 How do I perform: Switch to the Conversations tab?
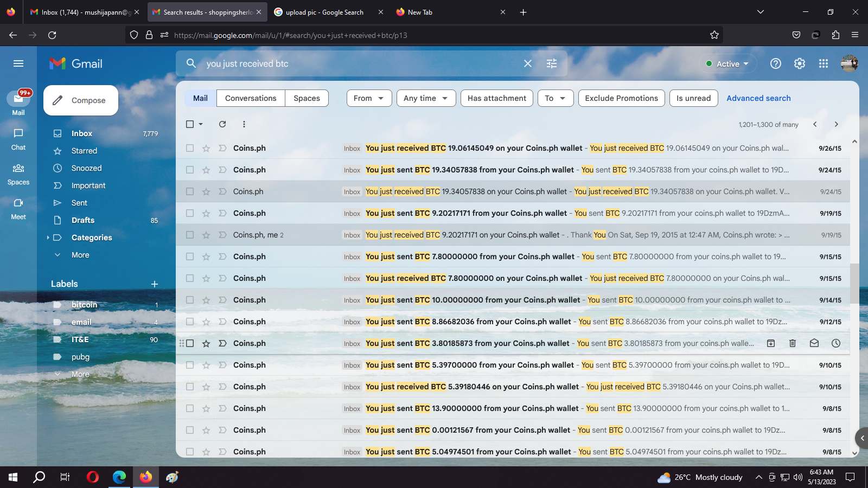(x=251, y=98)
